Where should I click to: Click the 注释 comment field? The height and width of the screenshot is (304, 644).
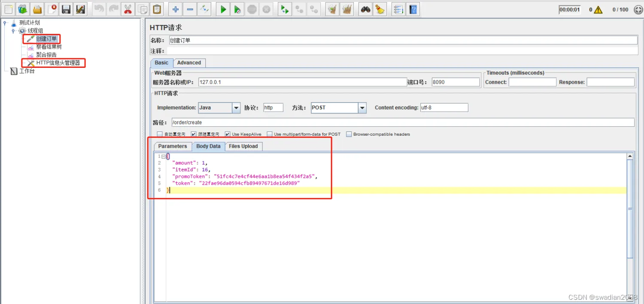(403, 51)
